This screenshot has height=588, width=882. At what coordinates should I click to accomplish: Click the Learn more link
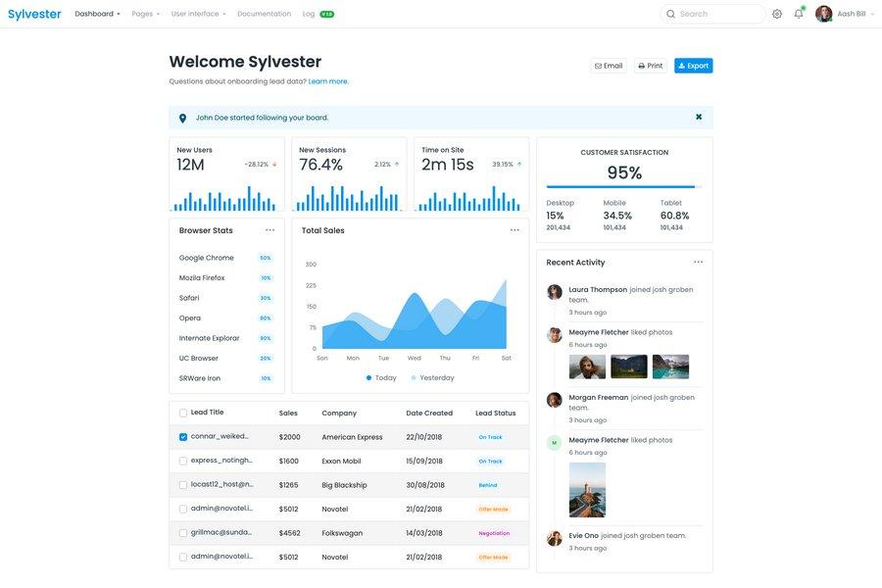click(x=327, y=78)
